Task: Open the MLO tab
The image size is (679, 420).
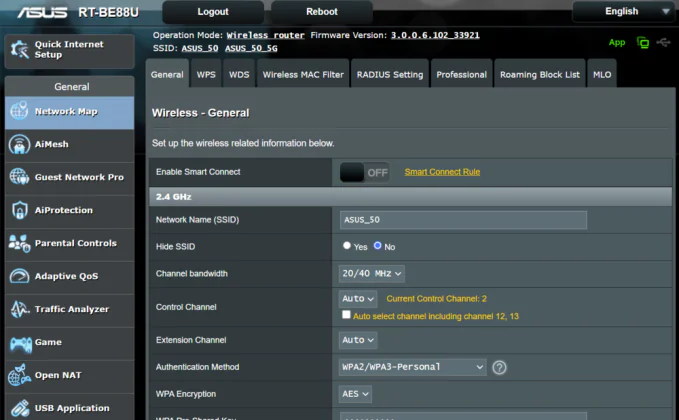Action: [602, 74]
